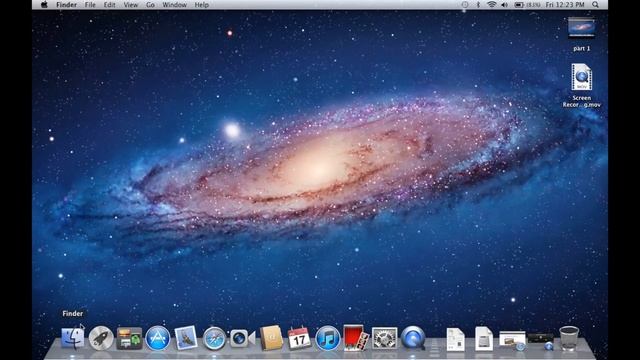Click the Bluetooth status icon

478,5
